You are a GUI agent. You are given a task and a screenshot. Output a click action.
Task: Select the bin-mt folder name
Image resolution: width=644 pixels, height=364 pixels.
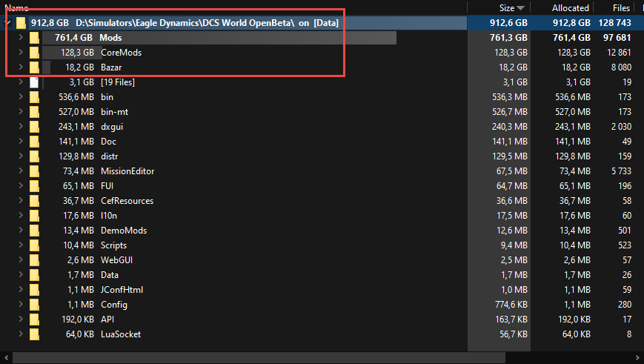pos(115,112)
